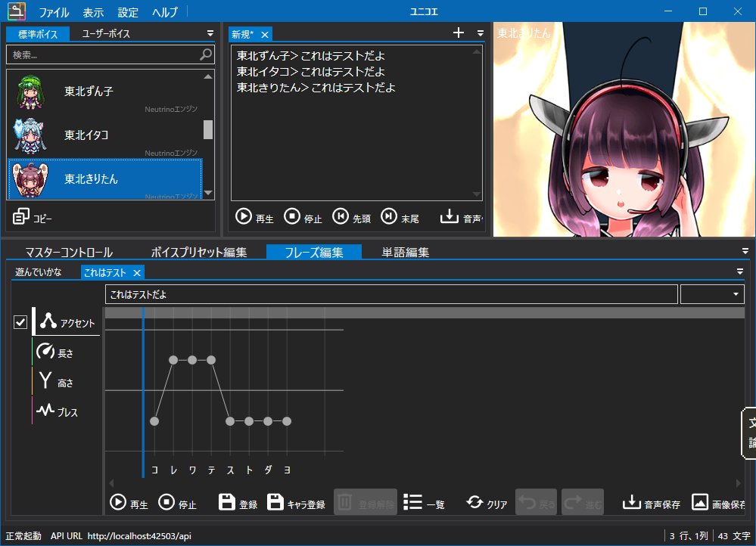Click the accent point above ス
This screenshot has width=756, height=546.
point(230,421)
